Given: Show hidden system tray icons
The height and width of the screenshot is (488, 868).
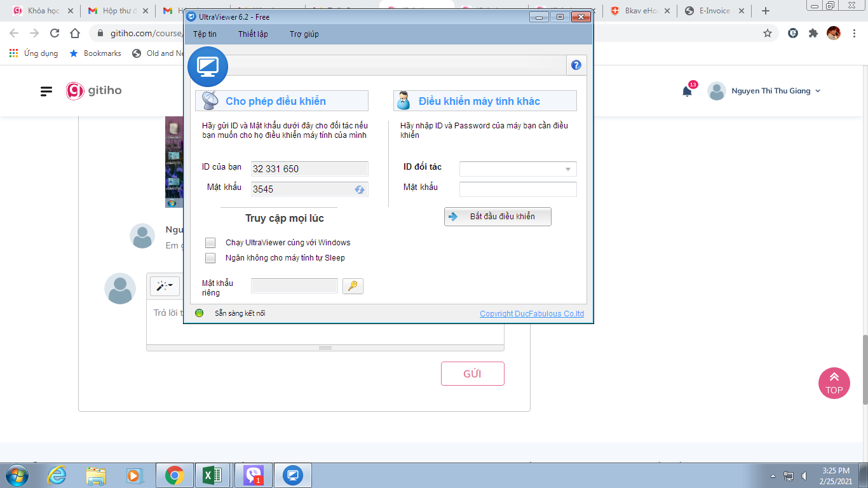Looking at the screenshot, I should coord(773,475).
